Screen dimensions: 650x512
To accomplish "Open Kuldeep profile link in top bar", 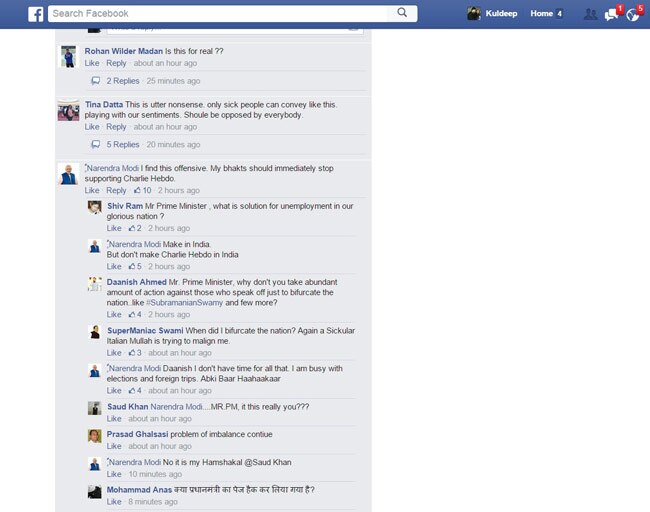I will 501,14.
